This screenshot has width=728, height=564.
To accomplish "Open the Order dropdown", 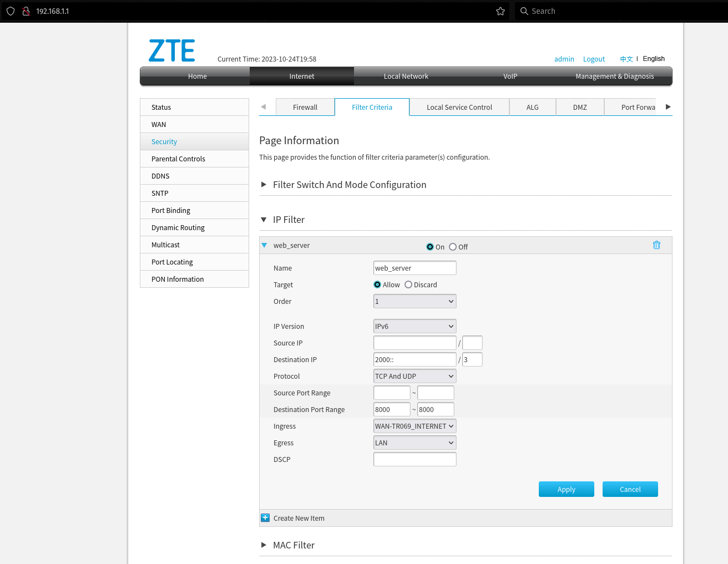I will tap(415, 301).
